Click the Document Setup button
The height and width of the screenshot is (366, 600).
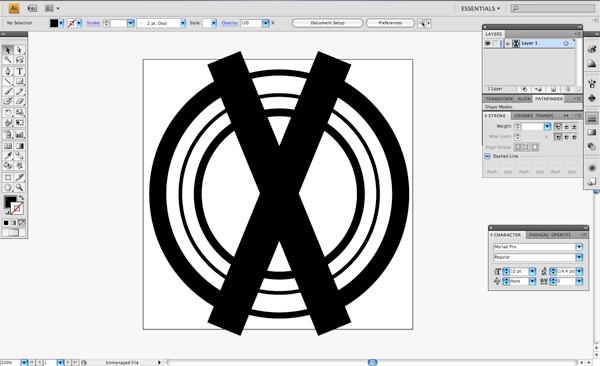(327, 23)
